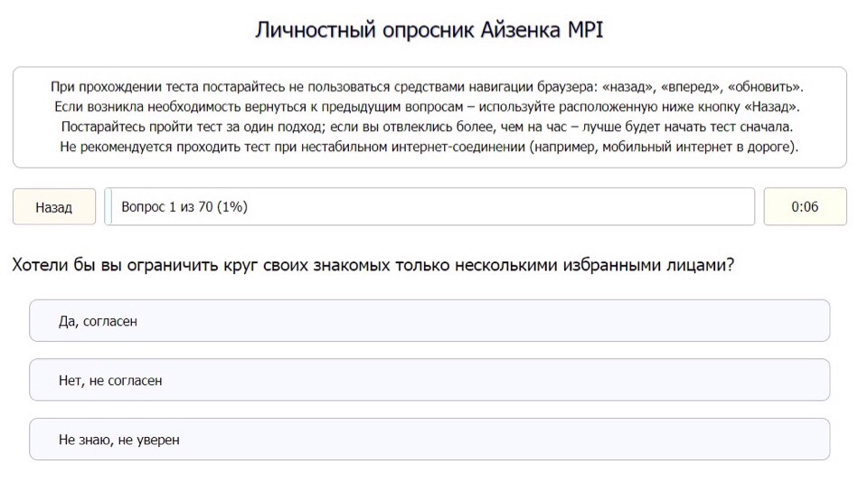Click the instruction line about unstable internet connection
This screenshot has height=483, width=868.
(429, 147)
